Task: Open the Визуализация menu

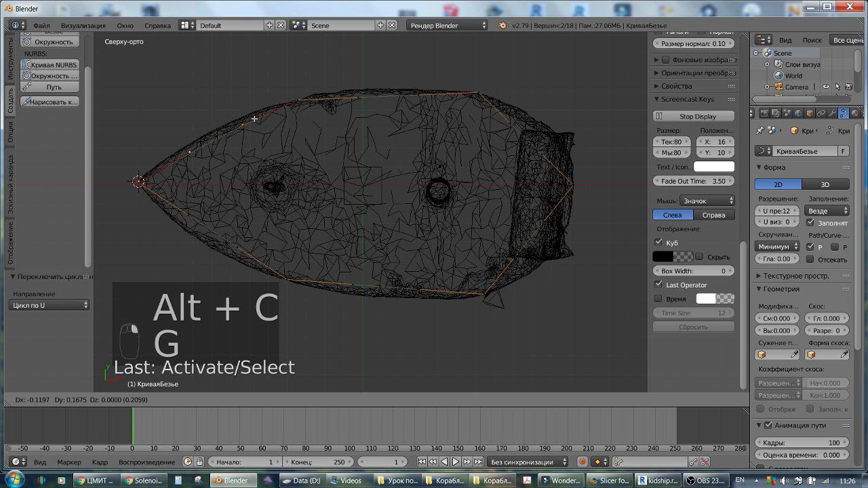Action: 83,25
